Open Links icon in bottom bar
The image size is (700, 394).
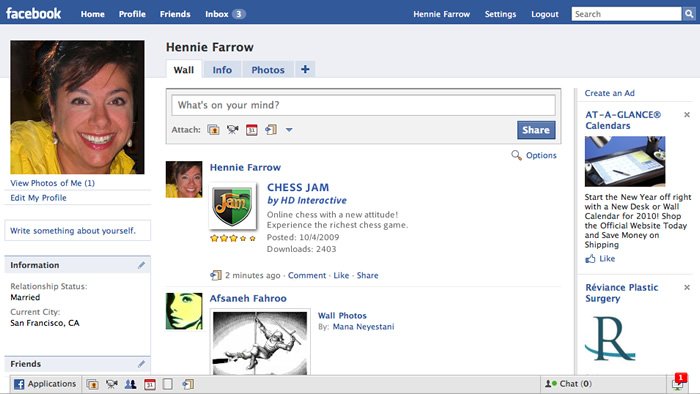(x=188, y=384)
